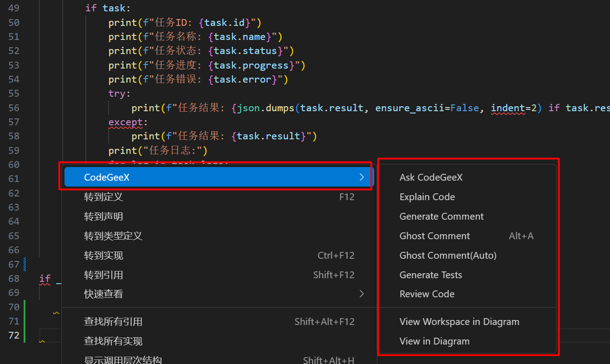The width and height of the screenshot is (610, 364).
Task: Trigger Ghost Comment from the submenu
Action: point(434,235)
